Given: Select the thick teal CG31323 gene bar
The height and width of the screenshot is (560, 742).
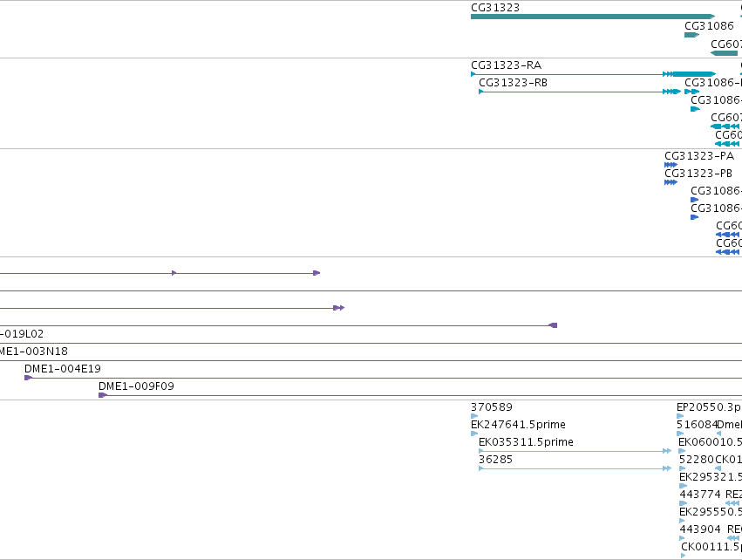Looking at the screenshot, I should coord(593,17).
